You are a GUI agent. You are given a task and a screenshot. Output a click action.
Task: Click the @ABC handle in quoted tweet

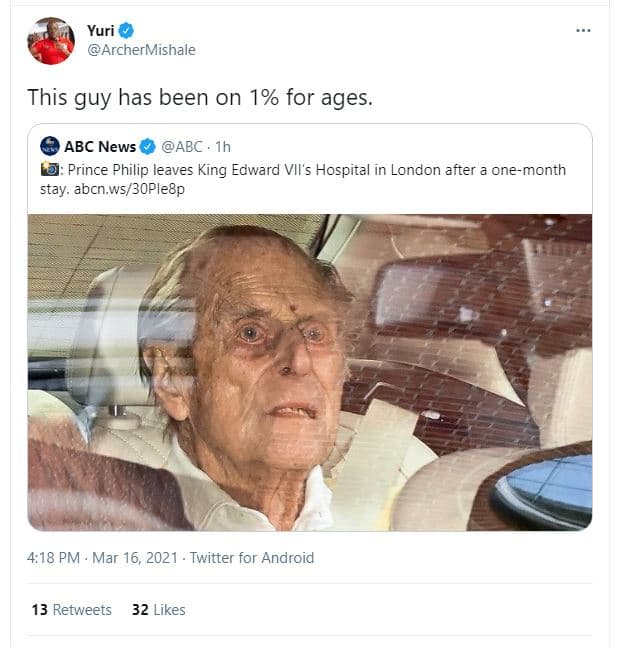pyautogui.click(x=182, y=148)
